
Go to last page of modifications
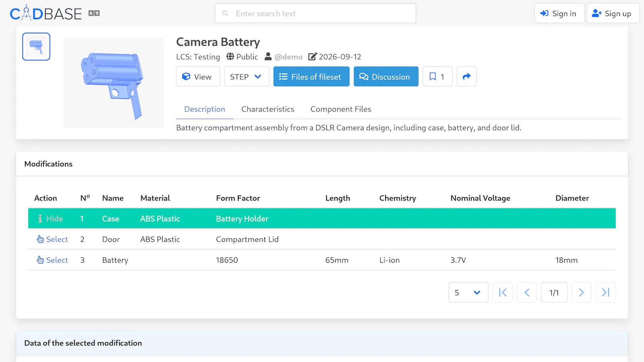(606, 292)
